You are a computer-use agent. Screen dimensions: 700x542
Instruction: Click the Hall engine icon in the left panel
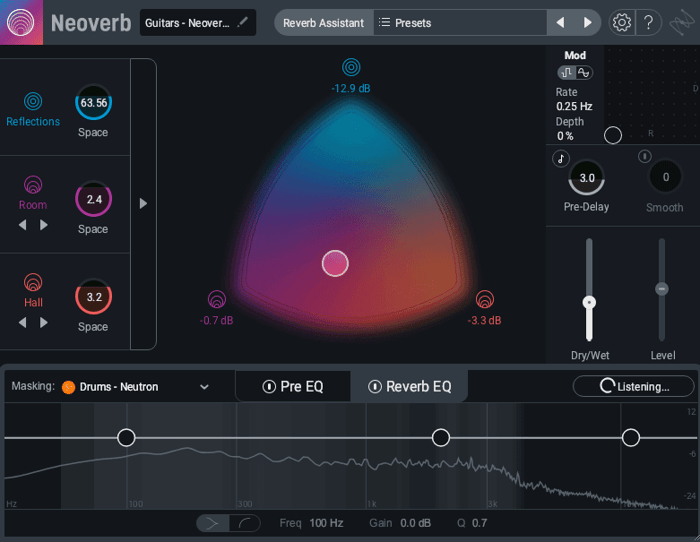[33, 282]
